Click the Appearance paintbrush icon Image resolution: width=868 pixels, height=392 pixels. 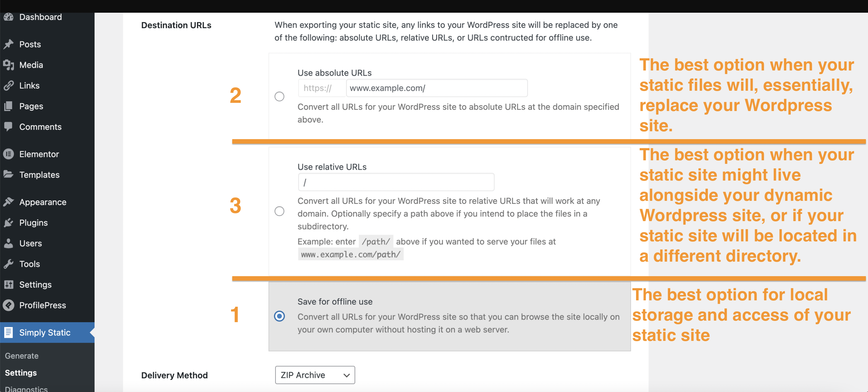(8, 202)
